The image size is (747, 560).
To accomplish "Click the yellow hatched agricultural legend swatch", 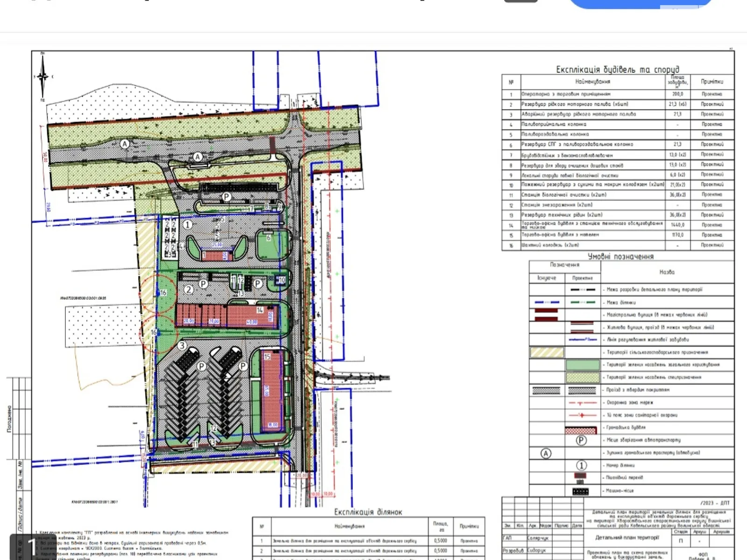I will pyautogui.click(x=547, y=352).
